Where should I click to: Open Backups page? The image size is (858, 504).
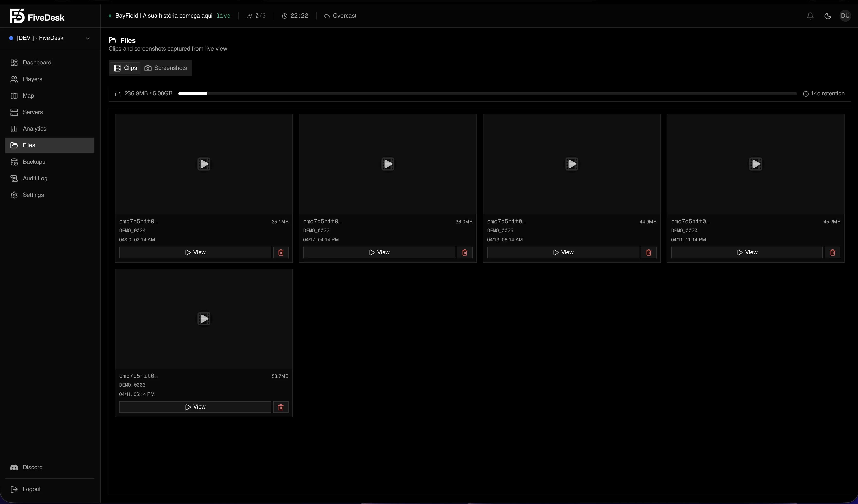50,162
